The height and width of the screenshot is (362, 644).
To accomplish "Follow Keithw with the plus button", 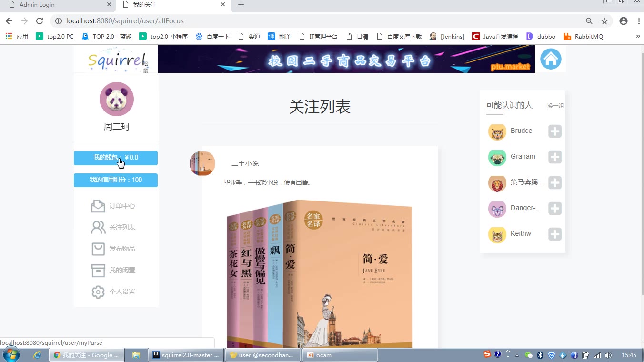I will [x=555, y=234].
